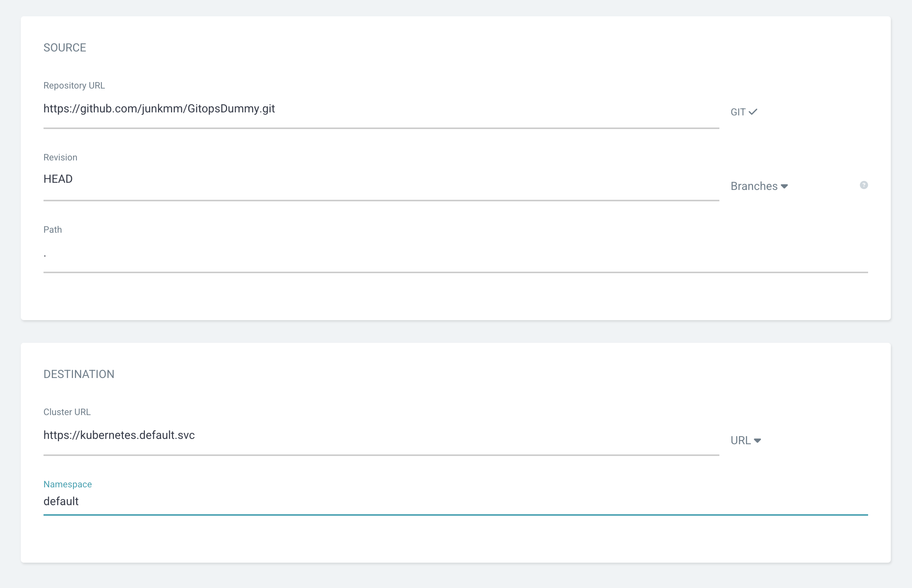Open the GIT repository type selector
912x588 pixels.
pos(738,112)
